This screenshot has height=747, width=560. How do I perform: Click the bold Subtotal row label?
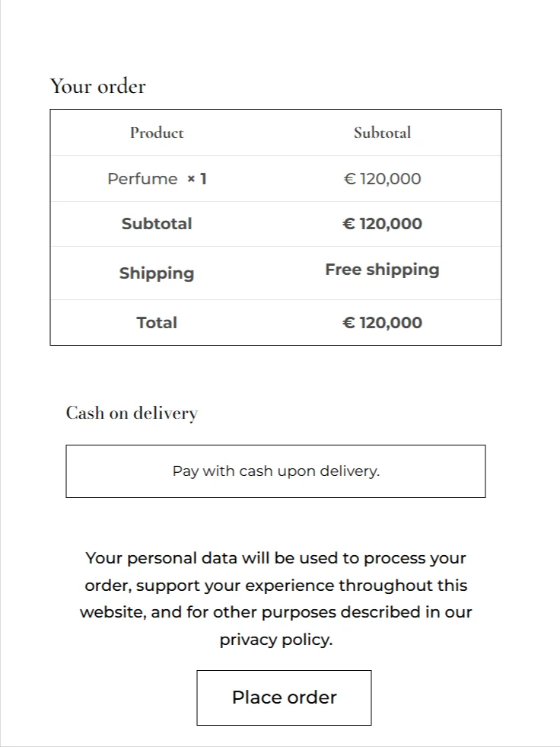click(157, 224)
